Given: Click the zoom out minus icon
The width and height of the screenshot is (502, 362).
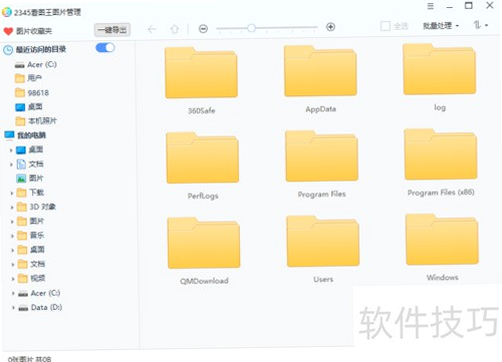Looking at the screenshot, I should [x=203, y=29].
